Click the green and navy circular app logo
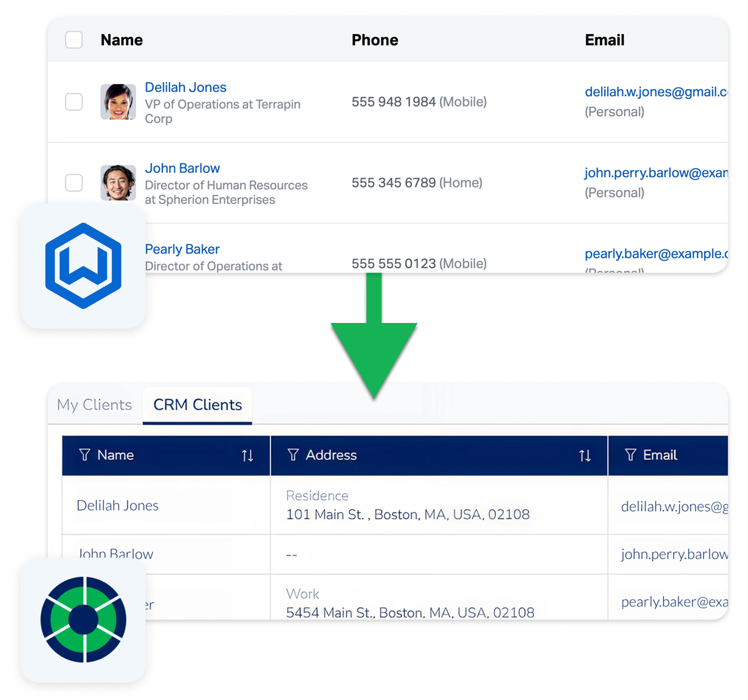This screenshot has height=700, width=748. coord(83,619)
